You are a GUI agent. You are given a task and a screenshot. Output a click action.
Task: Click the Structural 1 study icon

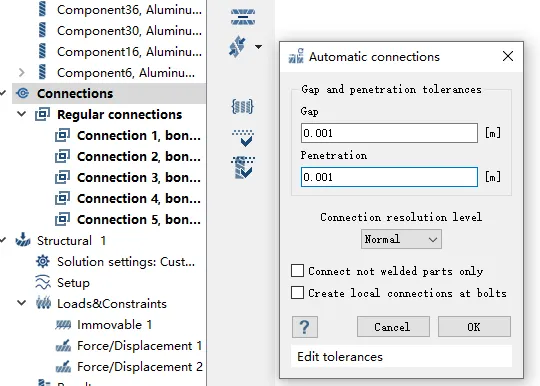pos(23,240)
